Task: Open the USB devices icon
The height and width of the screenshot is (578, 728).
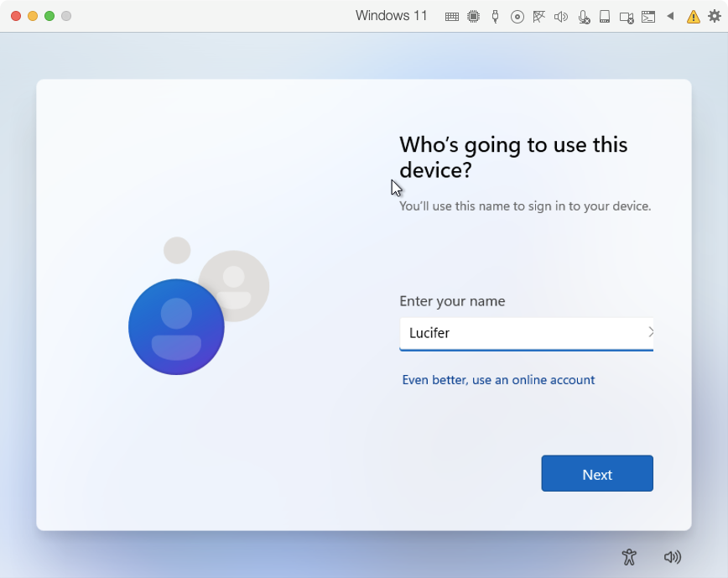Action: pyautogui.click(x=495, y=17)
